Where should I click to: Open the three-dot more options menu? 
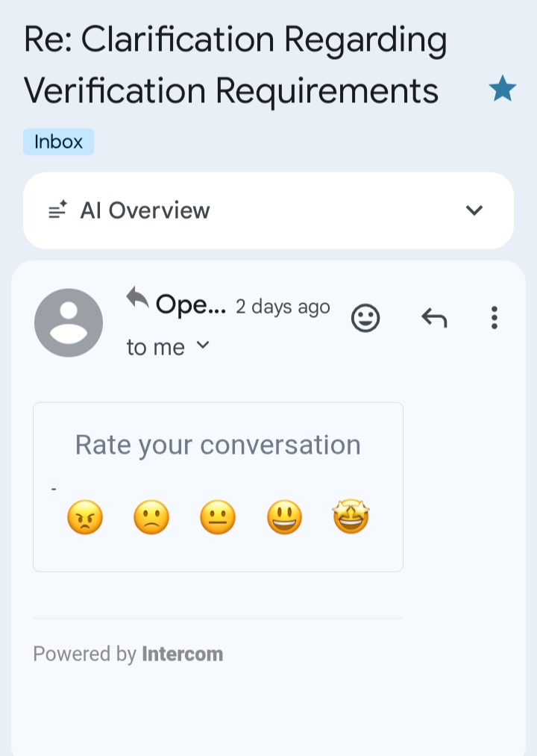tap(494, 318)
